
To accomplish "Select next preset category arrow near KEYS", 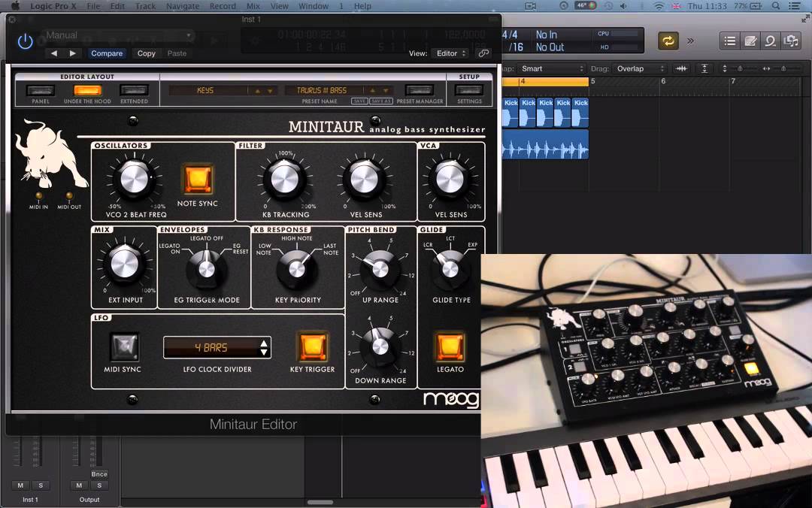I will point(270,91).
